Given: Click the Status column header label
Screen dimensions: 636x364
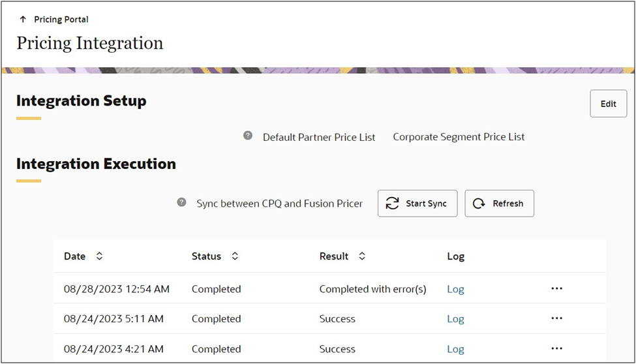Looking at the screenshot, I should tap(206, 256).
